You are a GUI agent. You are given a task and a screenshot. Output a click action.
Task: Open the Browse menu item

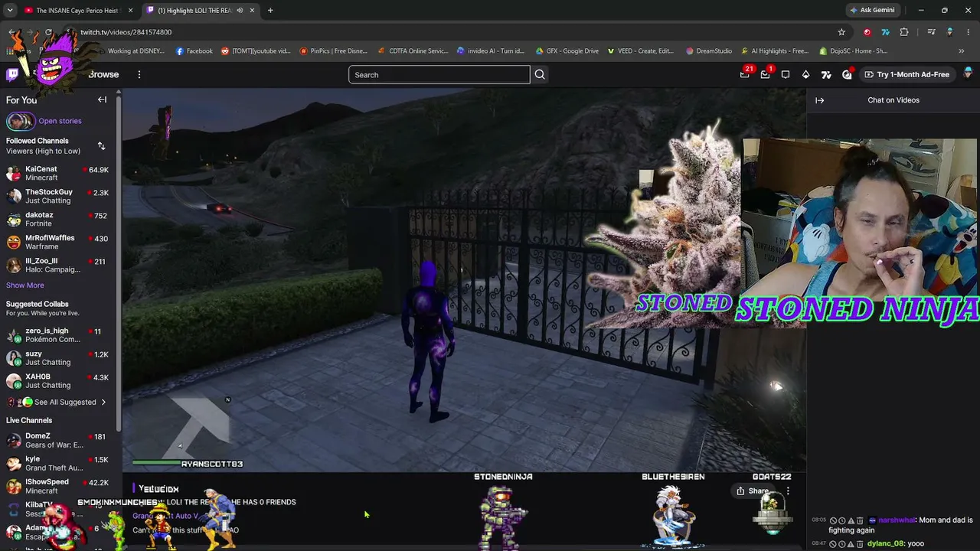tap(103, 74)
